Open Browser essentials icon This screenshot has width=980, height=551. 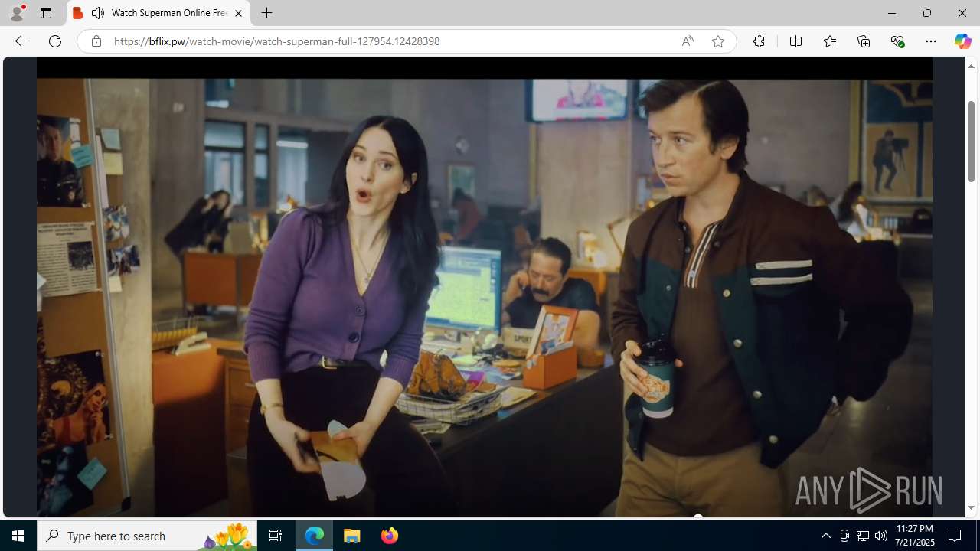[x=897, y=41]
